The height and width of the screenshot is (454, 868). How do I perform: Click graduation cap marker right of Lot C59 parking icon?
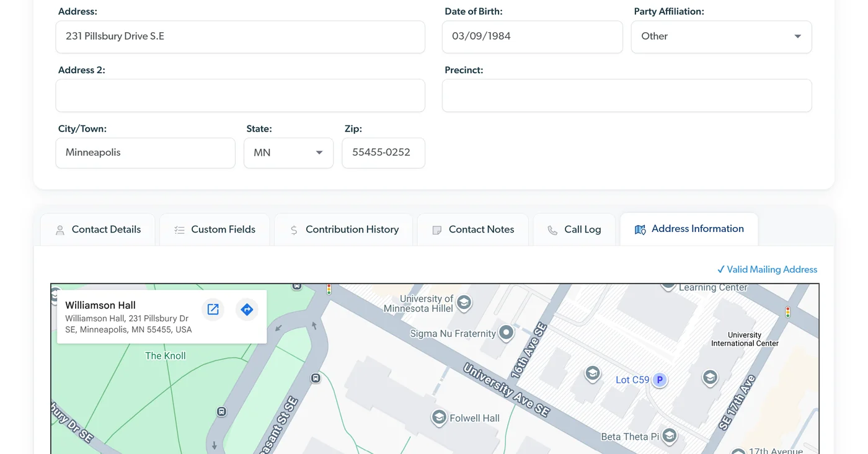pyautogui.click(x=710, y=377)
